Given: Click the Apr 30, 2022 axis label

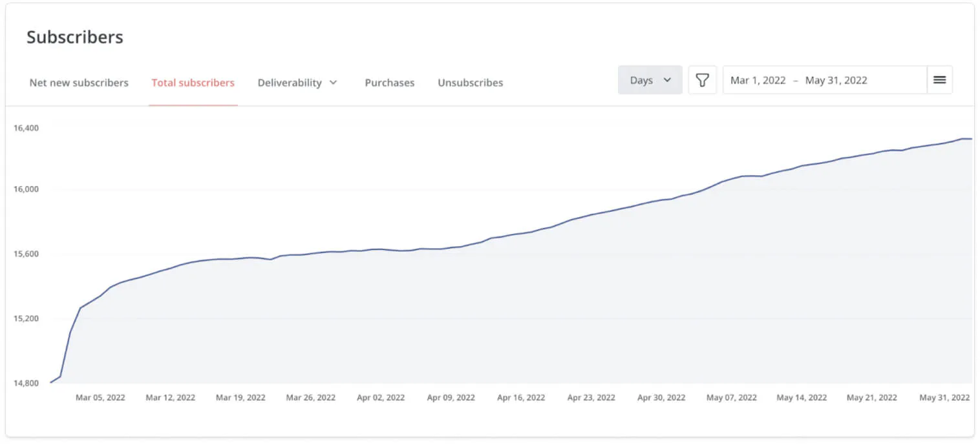Looking at the screenshot, I should [x=661, y=398].
